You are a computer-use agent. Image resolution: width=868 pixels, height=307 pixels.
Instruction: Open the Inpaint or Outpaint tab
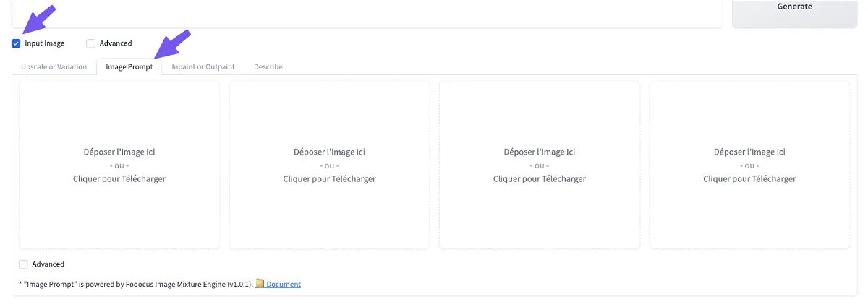tap(203, 66)
